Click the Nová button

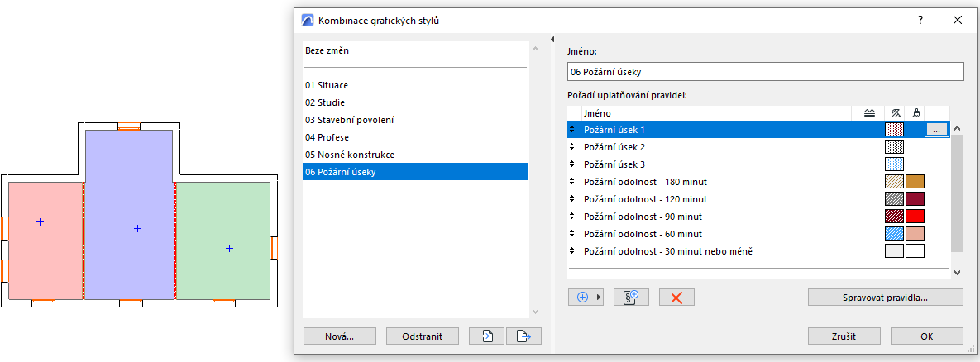click(340, 336)
